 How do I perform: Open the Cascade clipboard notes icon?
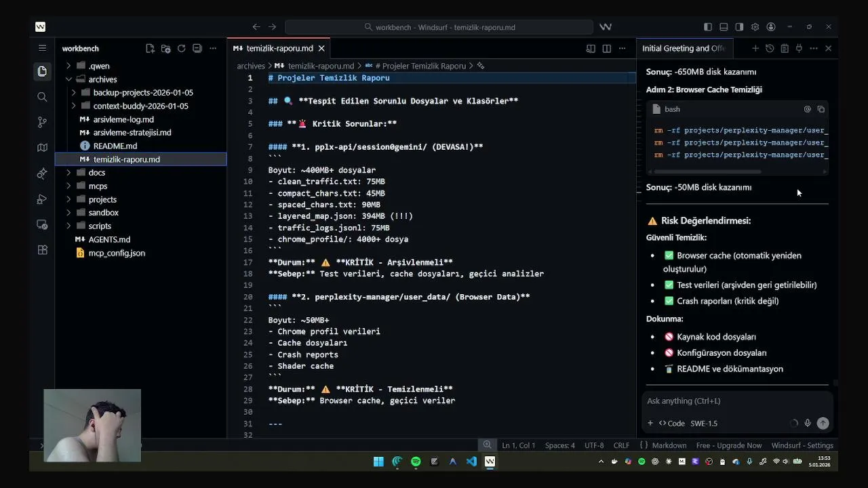tap(785, 48)
